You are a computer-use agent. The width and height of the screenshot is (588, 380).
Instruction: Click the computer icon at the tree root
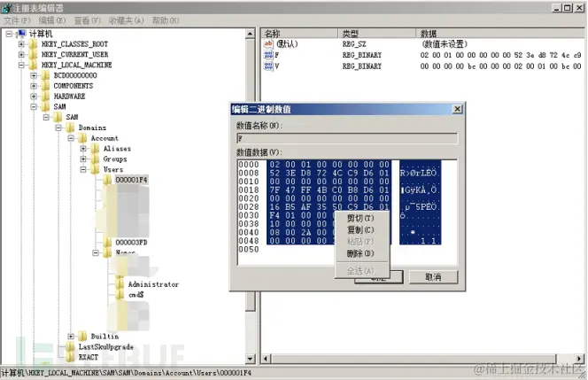click(21, 34)
